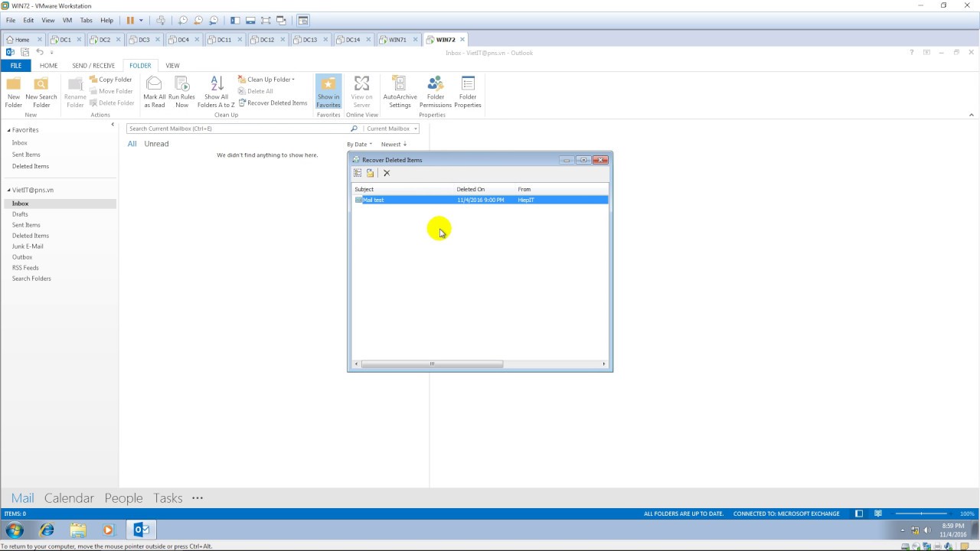The height and width of the screenshot is (551, 980).
Task: Click VMware manage snapshots icon
Action: tap(214, 21)
